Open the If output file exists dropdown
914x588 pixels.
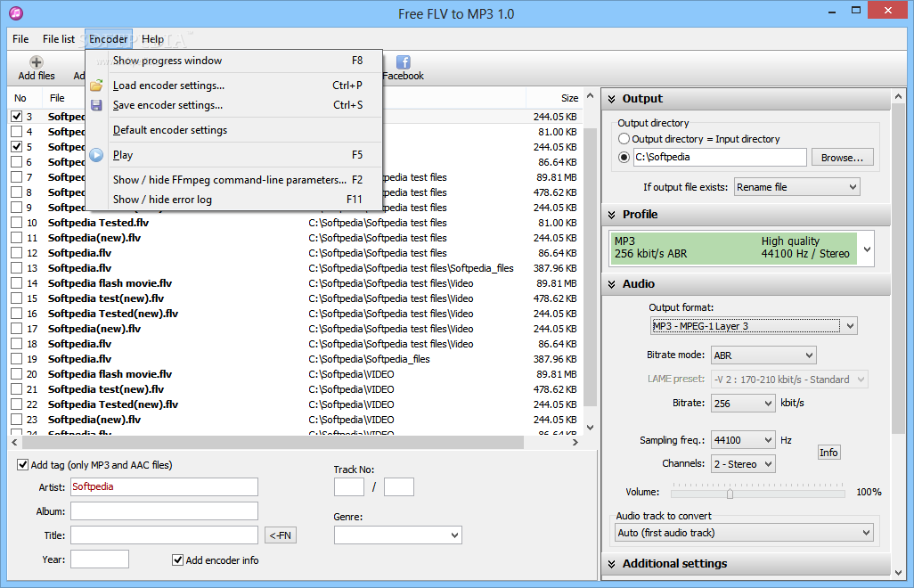click(x=796, y=187)
